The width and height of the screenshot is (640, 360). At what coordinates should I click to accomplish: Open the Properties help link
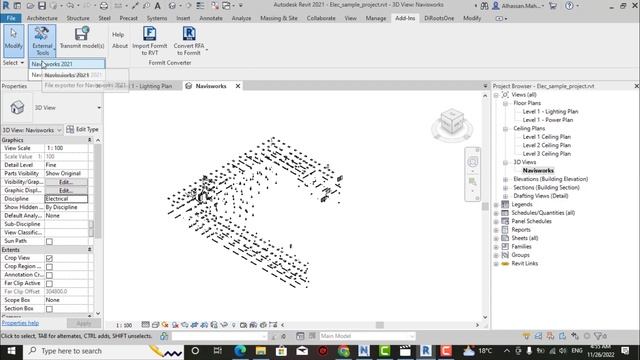point(20,323)
